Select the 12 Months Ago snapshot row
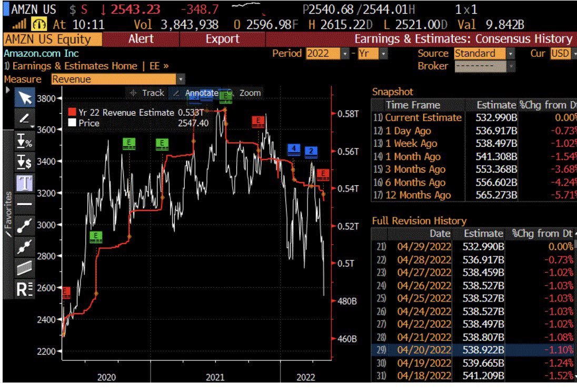Viewport: 577px width, 392px height. pyautogui.click(x=474, y=195)
